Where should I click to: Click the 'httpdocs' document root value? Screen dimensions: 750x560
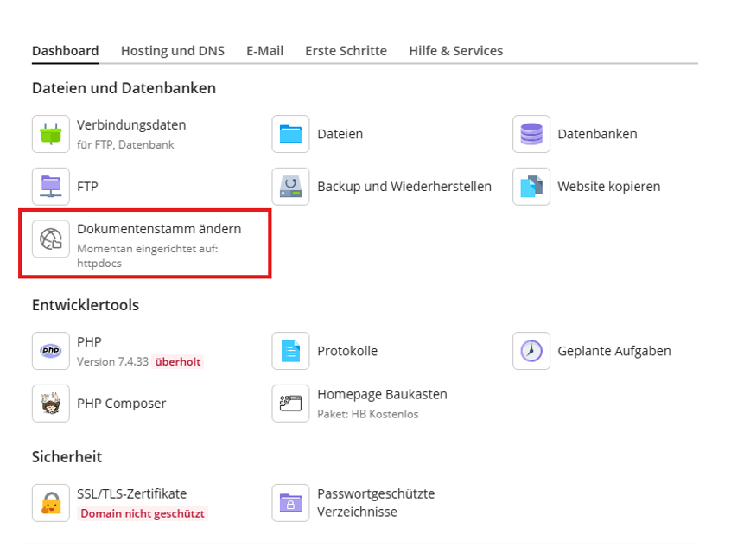coord(99,264)
